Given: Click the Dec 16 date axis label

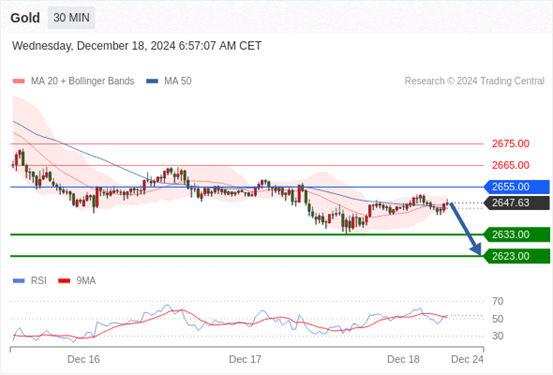Looking at the screenshot, I should pos(84,359).
